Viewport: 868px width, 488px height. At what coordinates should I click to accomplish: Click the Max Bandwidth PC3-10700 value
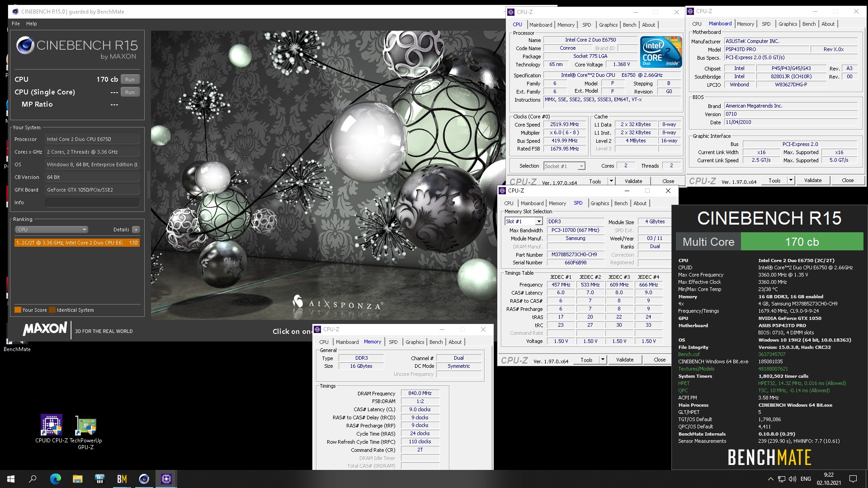tap(575, 230)
